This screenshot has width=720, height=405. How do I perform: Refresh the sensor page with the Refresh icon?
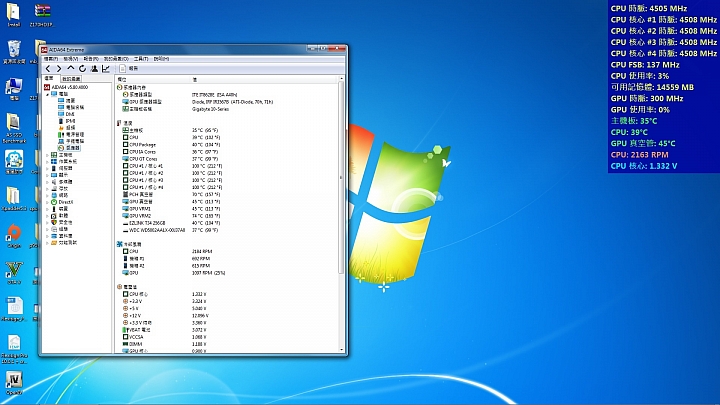pyautogui.click(x=82, y=68)
